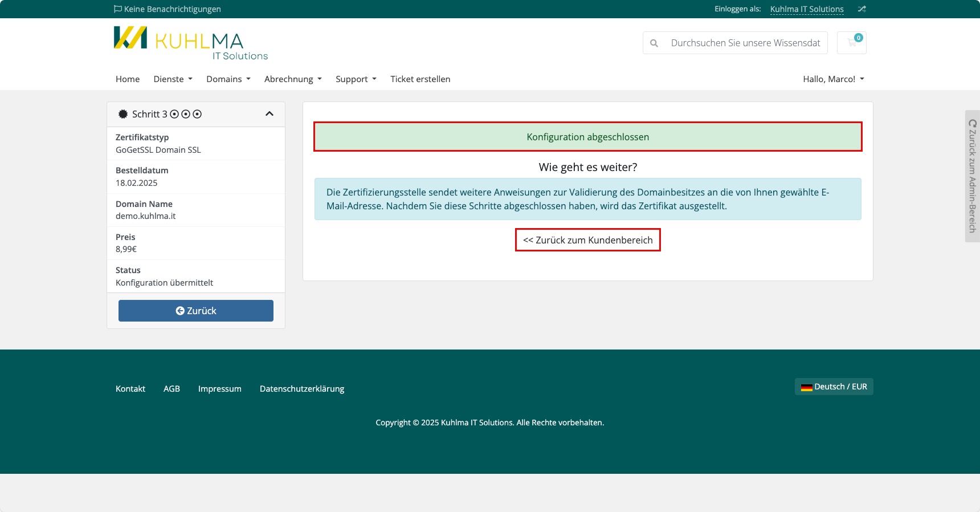Click the gear icon next to Schritt 3
This screenshot has width=980, height=512.
point(123,114)
